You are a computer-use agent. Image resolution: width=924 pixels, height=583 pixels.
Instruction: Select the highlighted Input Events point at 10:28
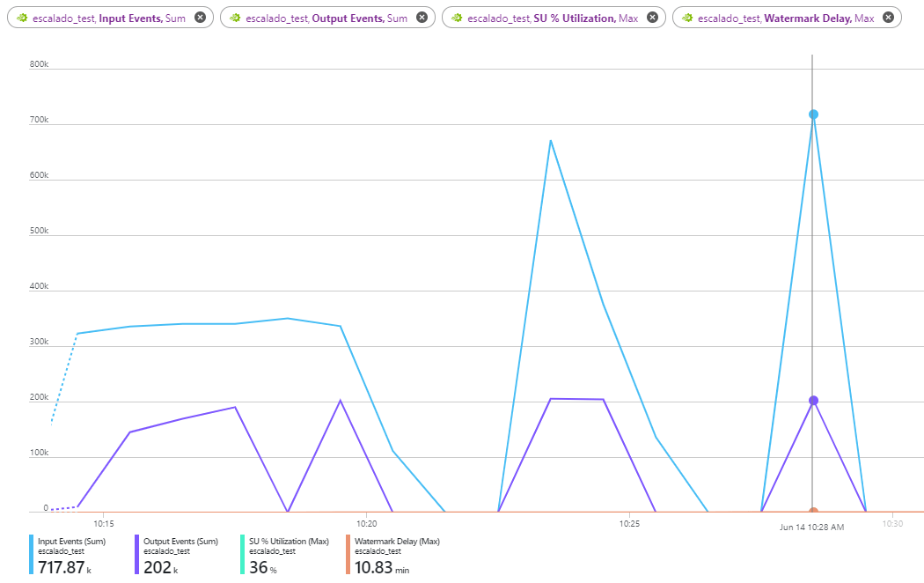[813, 114]
